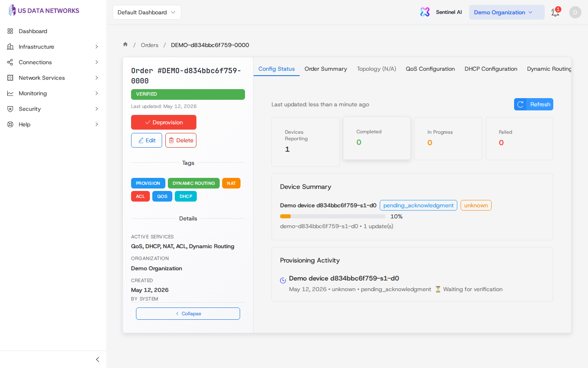This screenshot has width=588, height=368.
Task: Click 'QoS, DHCP, NAT, ACL, Dynamic Routing' text
Action: (183, 246)
